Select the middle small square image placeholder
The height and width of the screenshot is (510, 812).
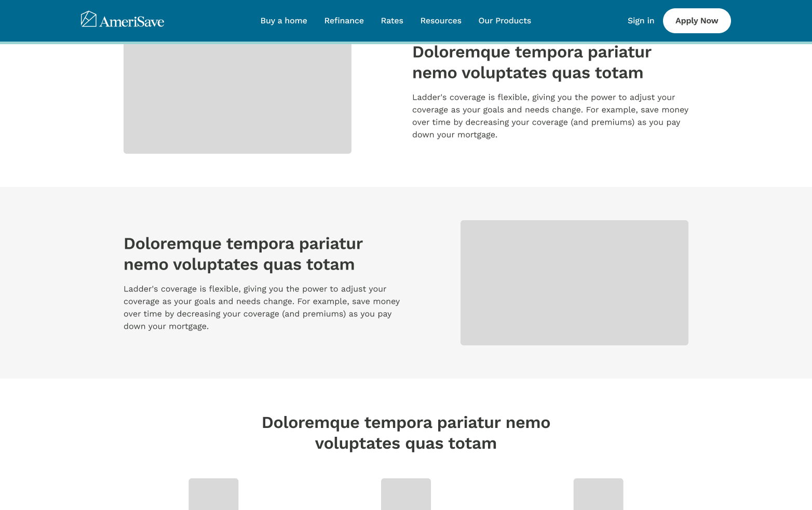406,494
